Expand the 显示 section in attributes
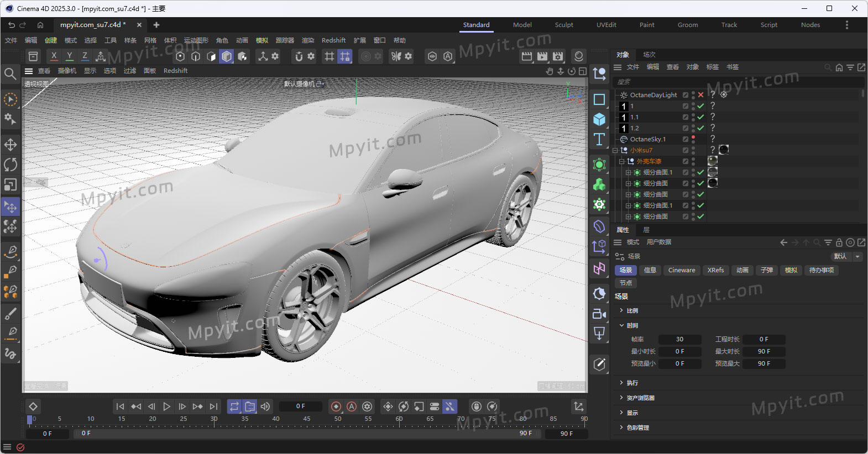This screenshot has width=868, height=454. (622, 413)
